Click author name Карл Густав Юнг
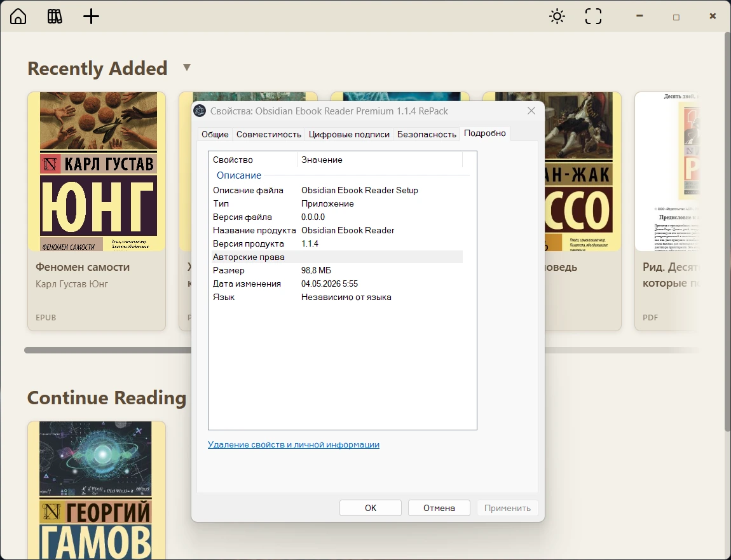 (72, 284)
